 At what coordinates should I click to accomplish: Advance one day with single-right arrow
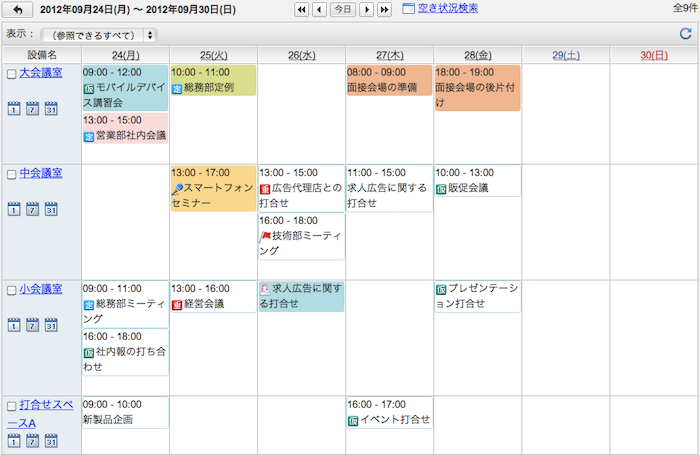coord(366,10)
